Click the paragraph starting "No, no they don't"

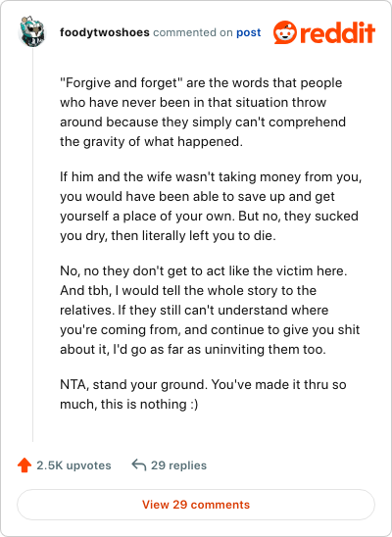tap(210, 310)
